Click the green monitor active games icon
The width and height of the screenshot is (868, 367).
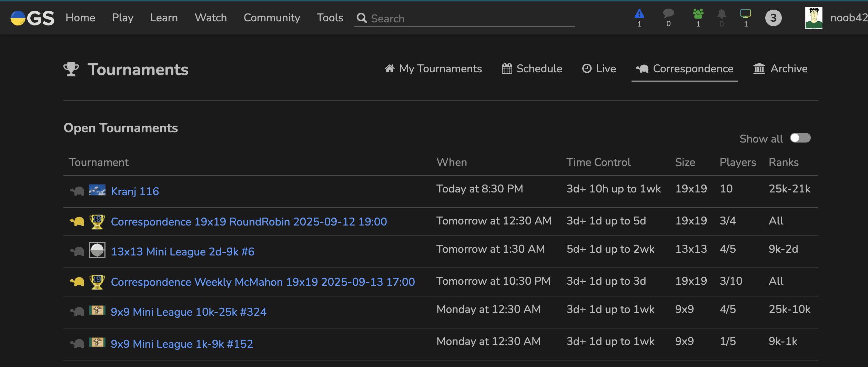click(745, 14)
